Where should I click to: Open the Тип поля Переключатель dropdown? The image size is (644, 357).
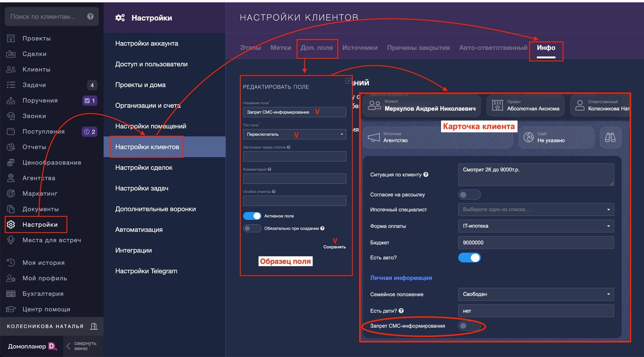pos(294,134)
